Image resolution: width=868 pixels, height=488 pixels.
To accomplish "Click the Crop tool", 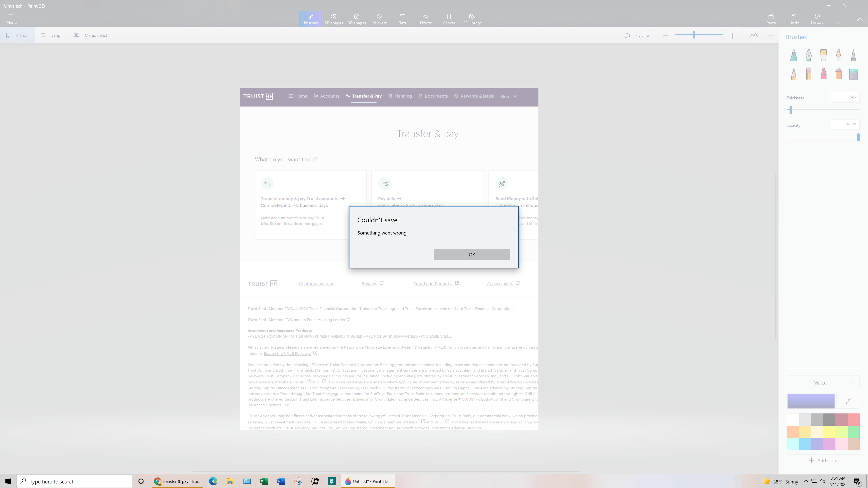I will tap(51, 35).
